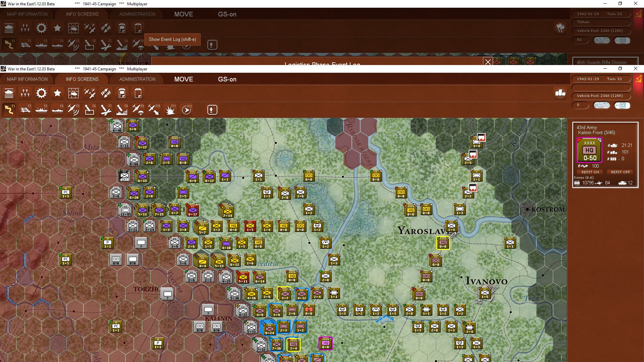Click the upload arrow box icon

click(x=212, y=110)
